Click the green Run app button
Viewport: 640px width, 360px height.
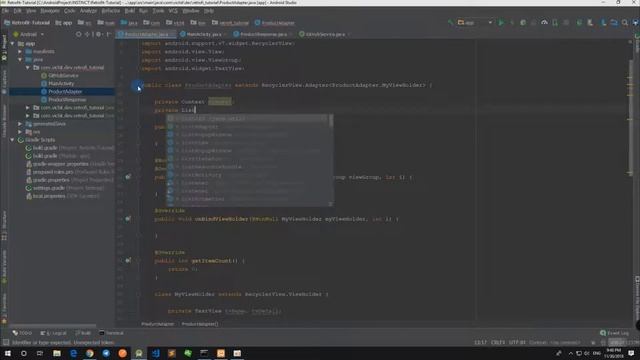(x=501, y=23)
